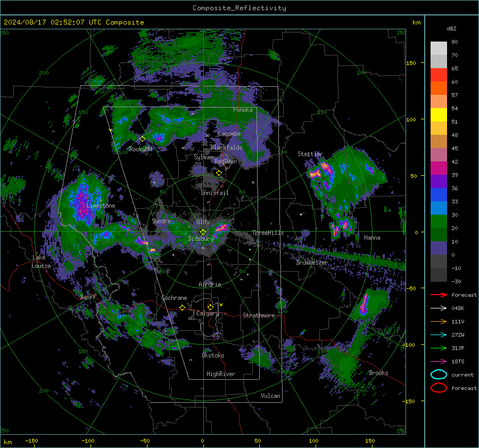Click the ThreeHills town label
Image resolution: width=479 pixels, height=448 pixels.
pos(268,233)
